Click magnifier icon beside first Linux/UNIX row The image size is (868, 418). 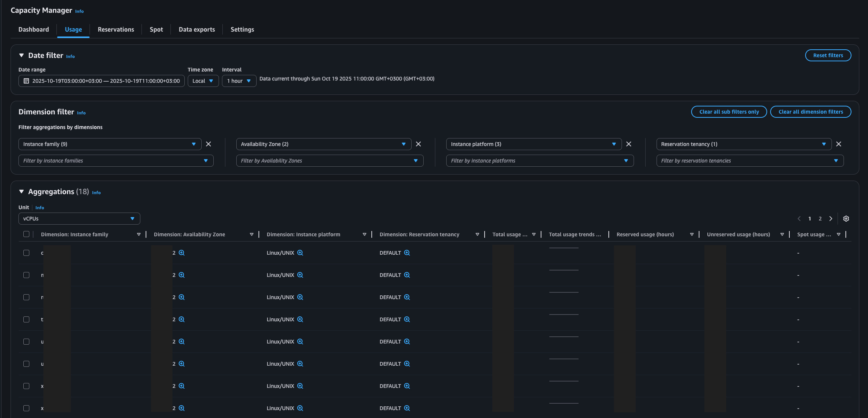[x=300, y=253]
